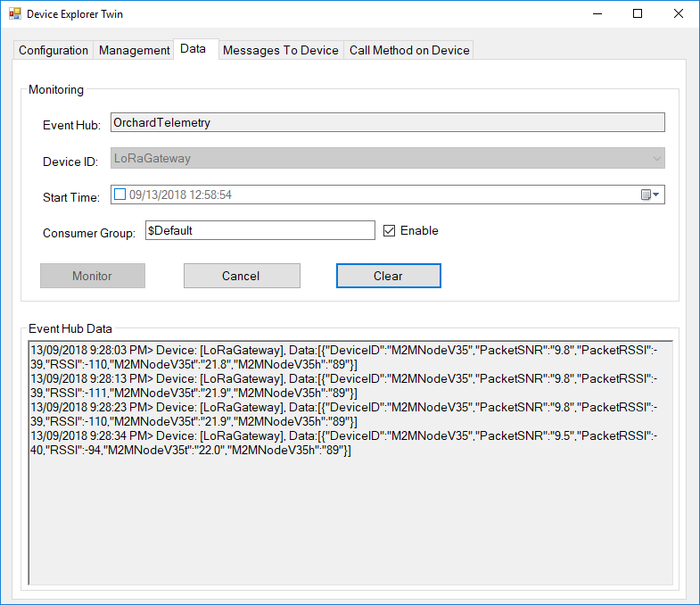Go to Messages To Device tab
This screenshot has height=605, width=700.
pyautogui.click(x=280, y=50)
